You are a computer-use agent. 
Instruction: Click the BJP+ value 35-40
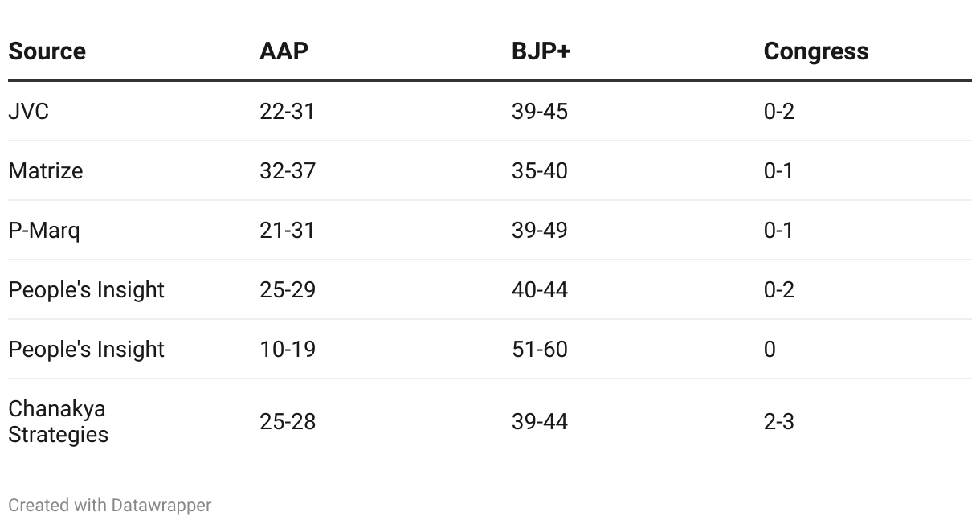pyautogui.click(x=540, y=170)
